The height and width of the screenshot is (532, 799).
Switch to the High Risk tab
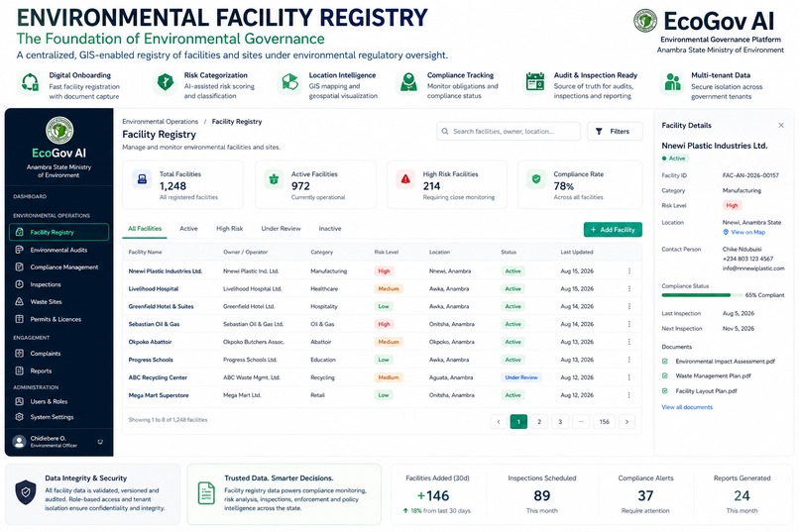(x=229, y=229)
